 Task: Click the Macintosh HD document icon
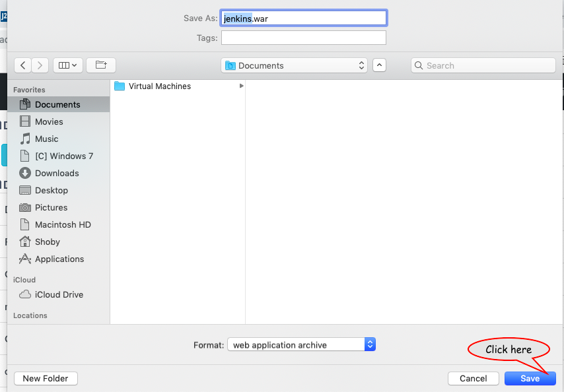point(25,224)
